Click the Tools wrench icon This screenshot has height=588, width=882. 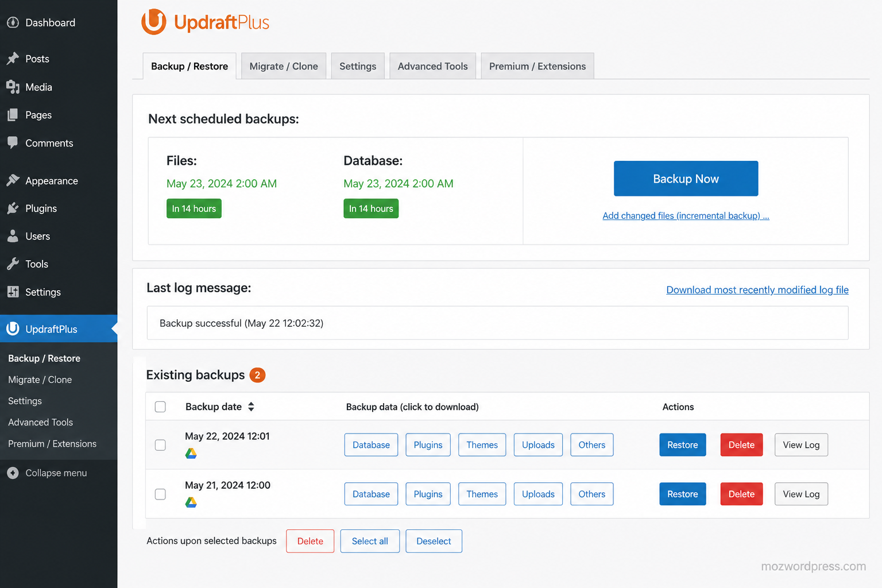pyautogui.click(x=13, y=264)
